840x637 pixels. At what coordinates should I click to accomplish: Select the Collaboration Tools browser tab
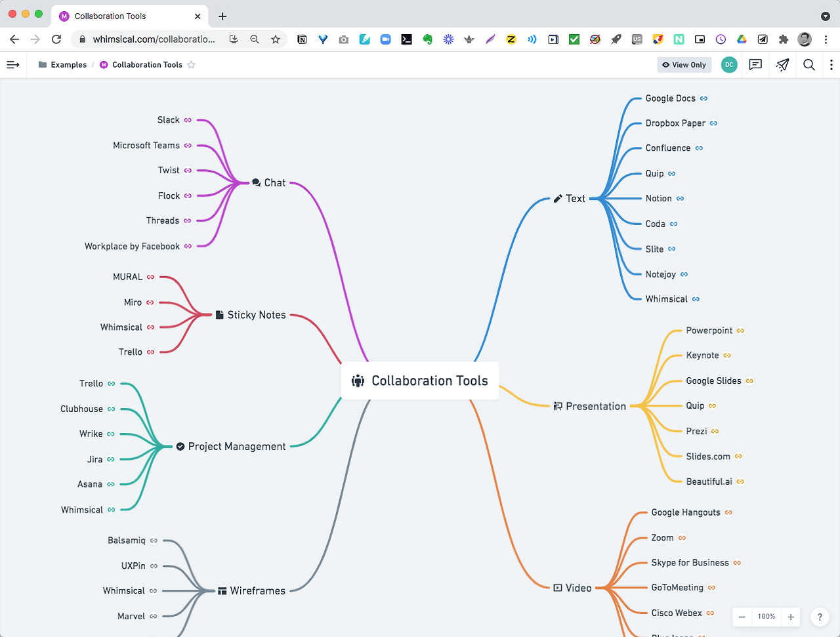coord(130,16)
